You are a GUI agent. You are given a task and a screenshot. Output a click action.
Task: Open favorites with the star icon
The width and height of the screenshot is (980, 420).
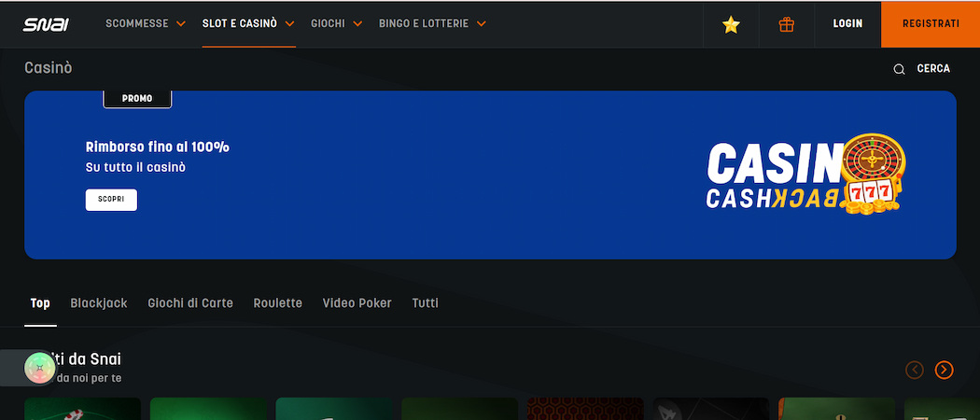click(731, 24)
